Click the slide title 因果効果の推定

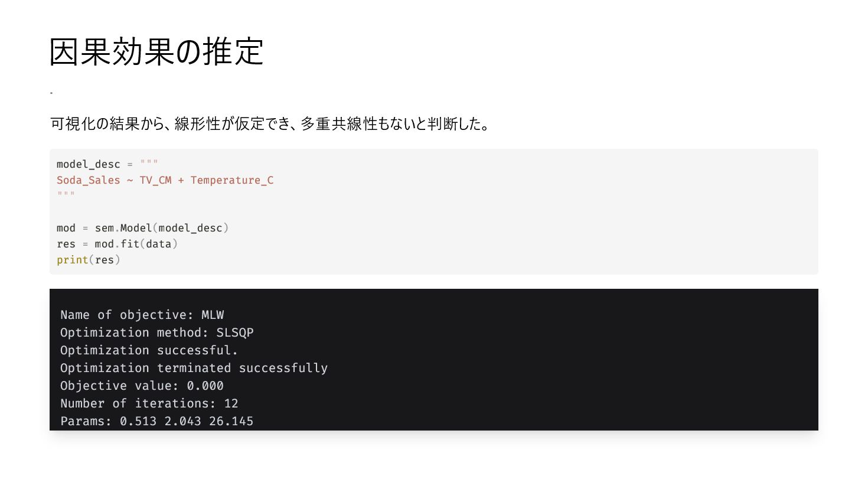156,52
